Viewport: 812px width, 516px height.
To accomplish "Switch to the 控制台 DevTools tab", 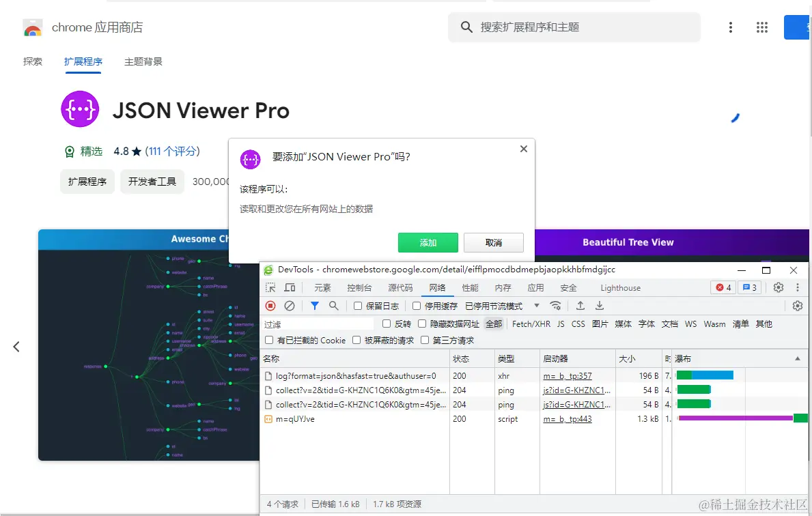I will point(359,288).
